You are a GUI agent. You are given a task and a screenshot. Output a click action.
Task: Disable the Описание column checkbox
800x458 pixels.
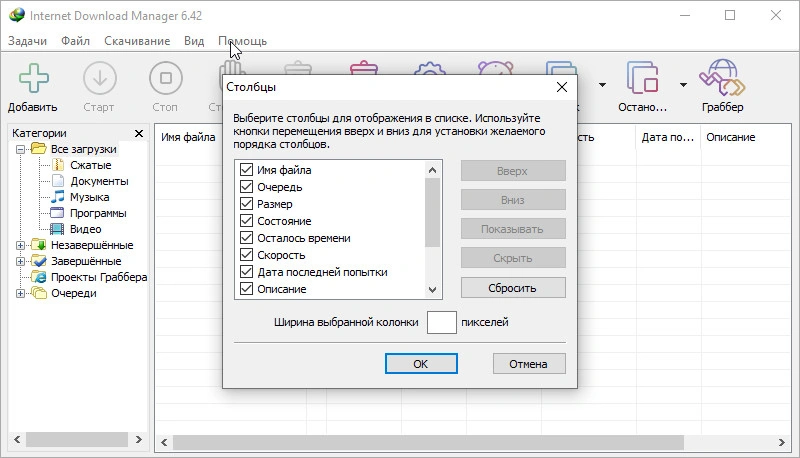pyautogui.click(x=246, y=289)
